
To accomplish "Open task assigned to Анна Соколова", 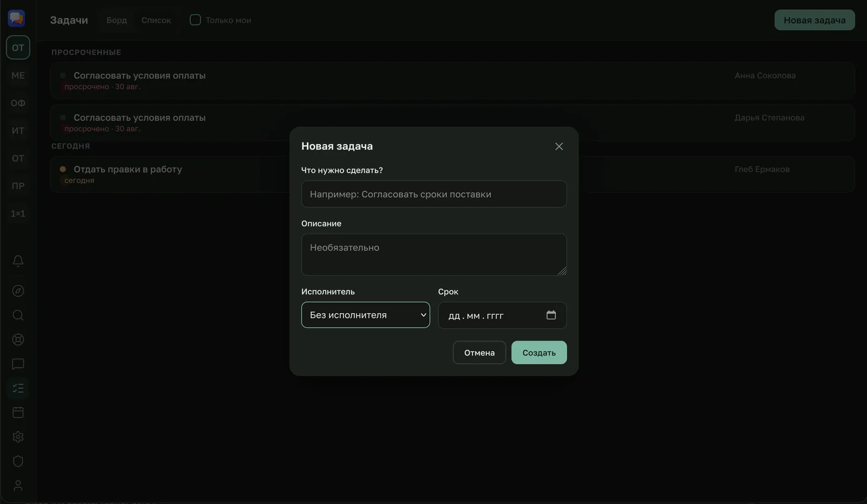I will click(452, 80).
